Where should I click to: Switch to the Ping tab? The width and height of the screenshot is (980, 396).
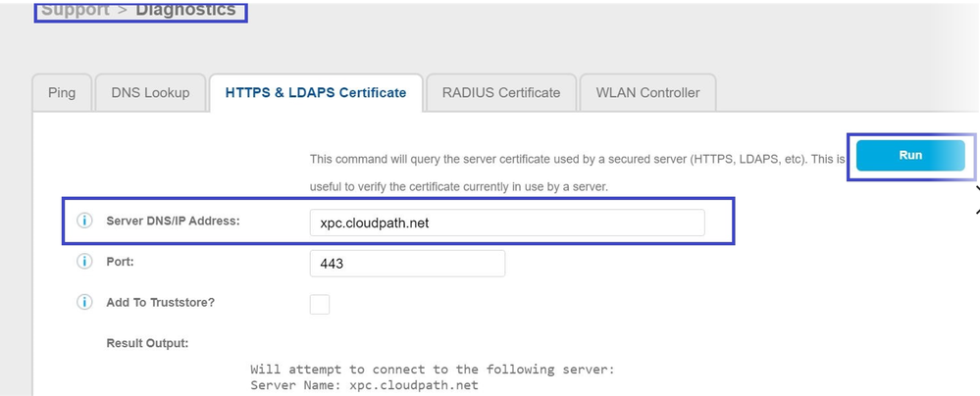point(62,93)
